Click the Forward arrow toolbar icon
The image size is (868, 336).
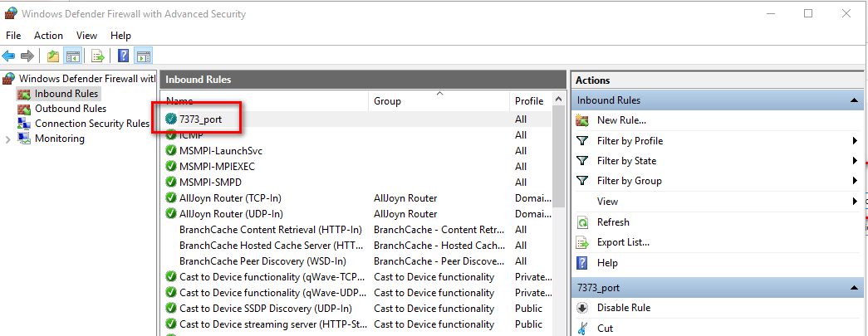tap(27, 56)
